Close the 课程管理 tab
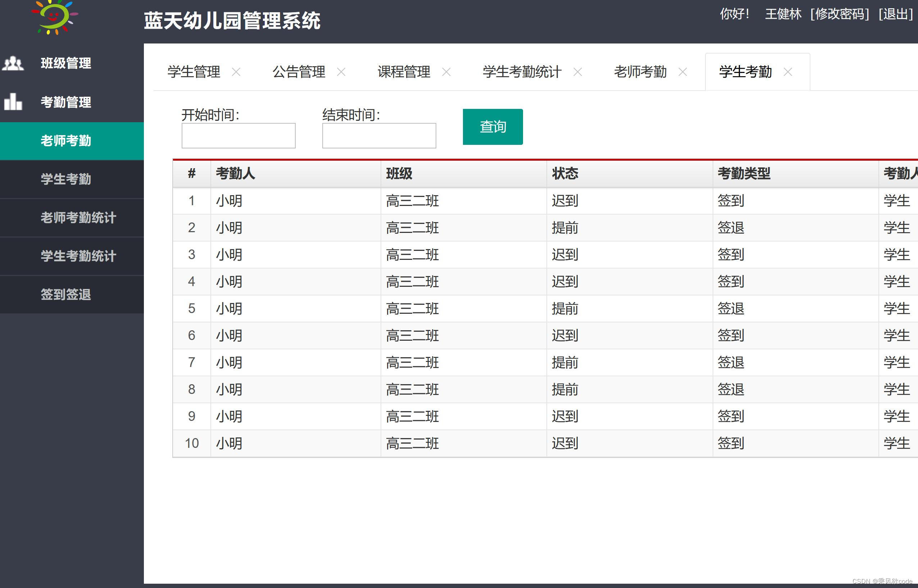 tap(446, 72)
